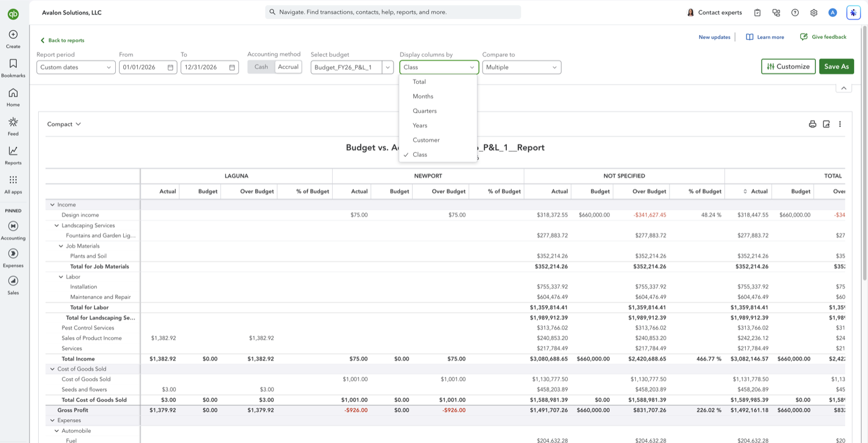Click the Customize button
This screenshot has height=443, width=868.
point(788,67)
